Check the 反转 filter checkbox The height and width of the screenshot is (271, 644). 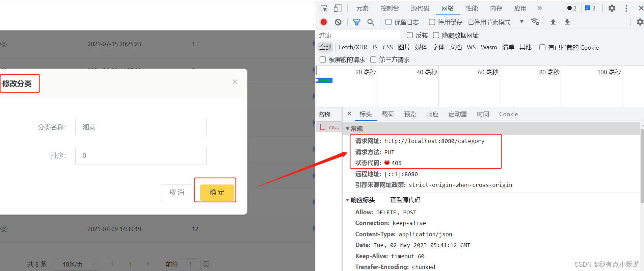pos(410,35)
